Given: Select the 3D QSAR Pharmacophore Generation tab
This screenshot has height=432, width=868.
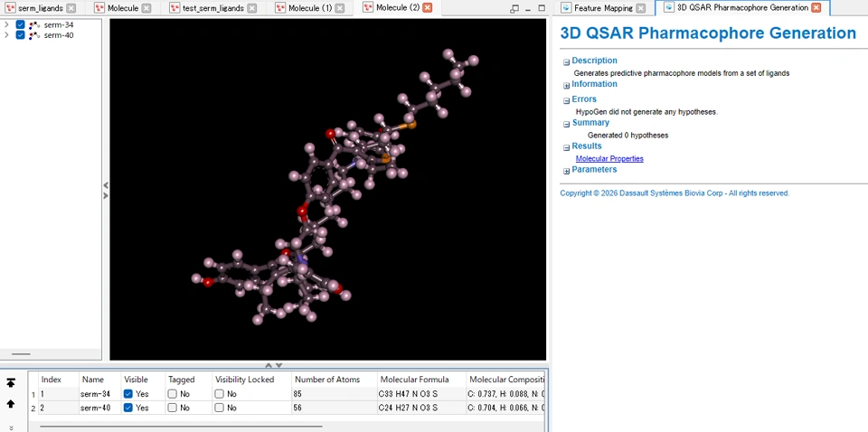Looking at the screenshot, I should coord(743,8).
